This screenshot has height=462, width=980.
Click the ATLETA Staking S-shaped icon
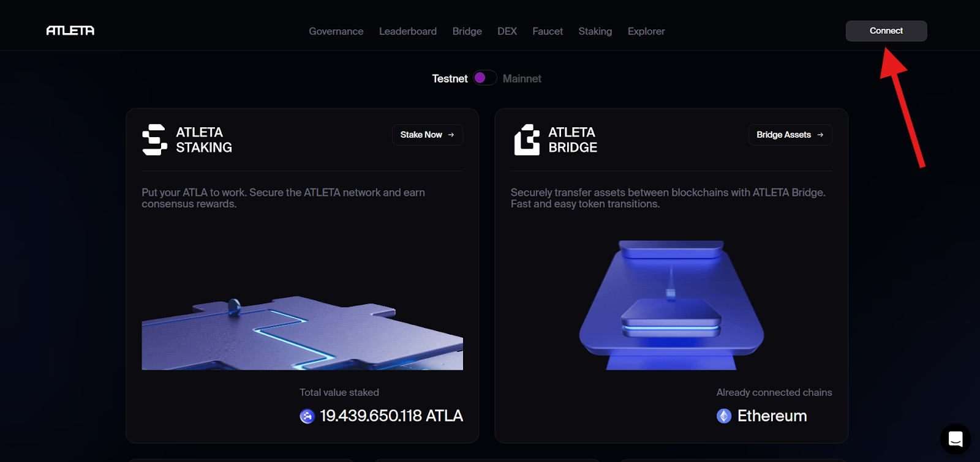[x=154, y=140]
